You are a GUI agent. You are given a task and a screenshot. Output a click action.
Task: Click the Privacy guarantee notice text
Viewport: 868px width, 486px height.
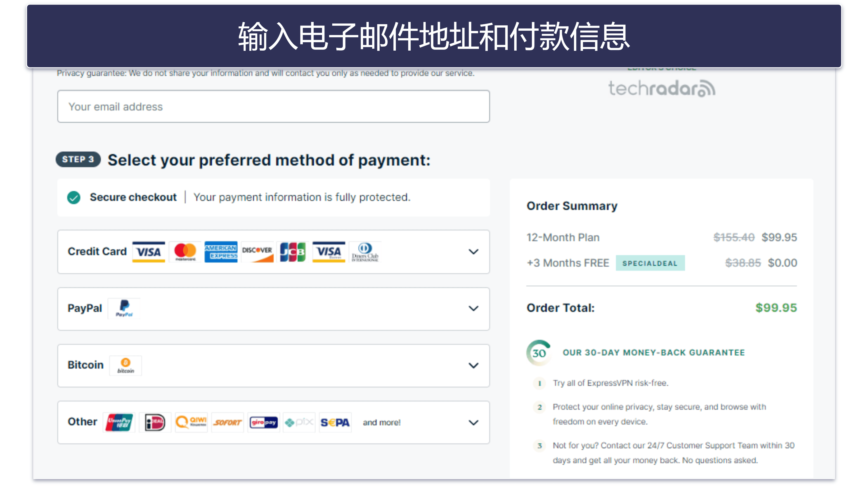[x=265, y=73]
